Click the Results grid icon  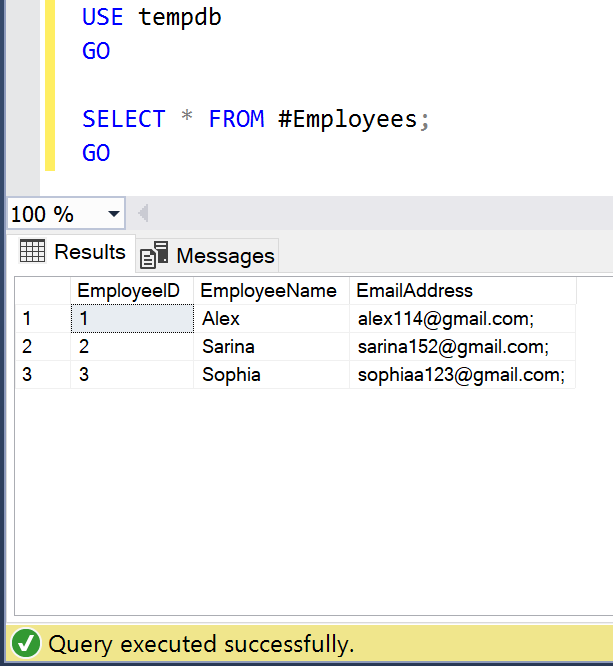(x=33, y=252)
